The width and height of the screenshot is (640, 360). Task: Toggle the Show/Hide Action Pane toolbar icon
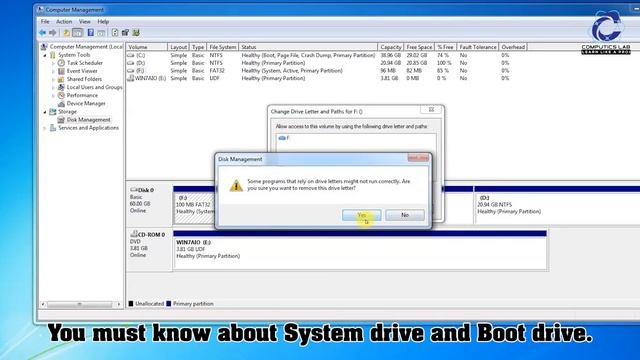[101, 33]
